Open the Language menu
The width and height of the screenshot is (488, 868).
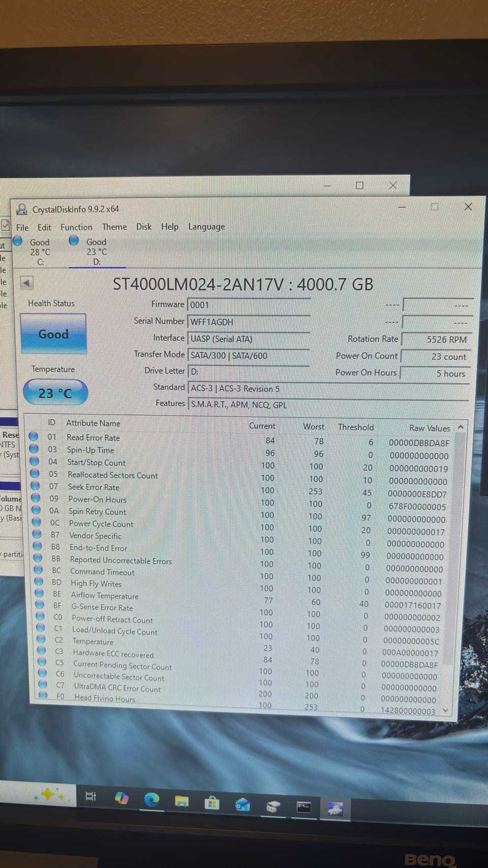click(x=206, y=227)
